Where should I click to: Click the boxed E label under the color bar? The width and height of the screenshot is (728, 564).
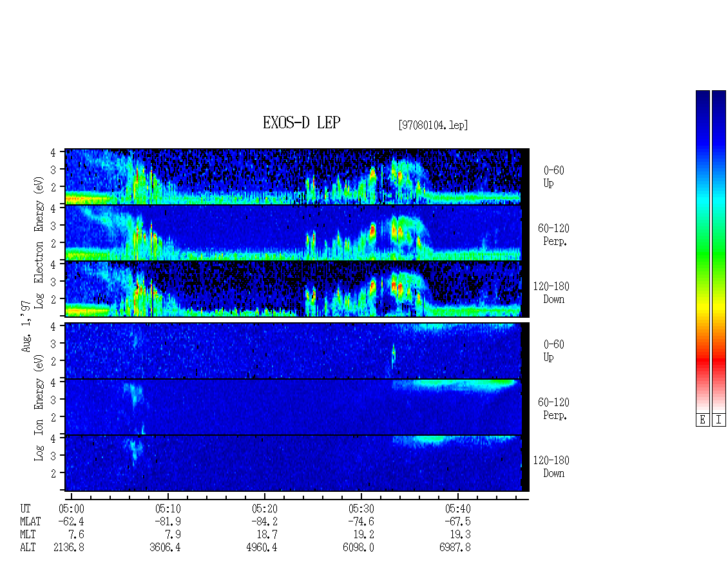702,420
